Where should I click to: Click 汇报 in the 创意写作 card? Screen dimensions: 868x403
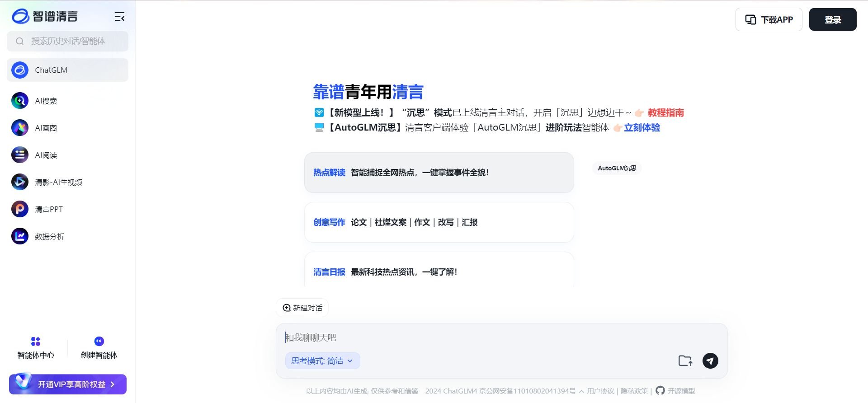tap(469, 222)
